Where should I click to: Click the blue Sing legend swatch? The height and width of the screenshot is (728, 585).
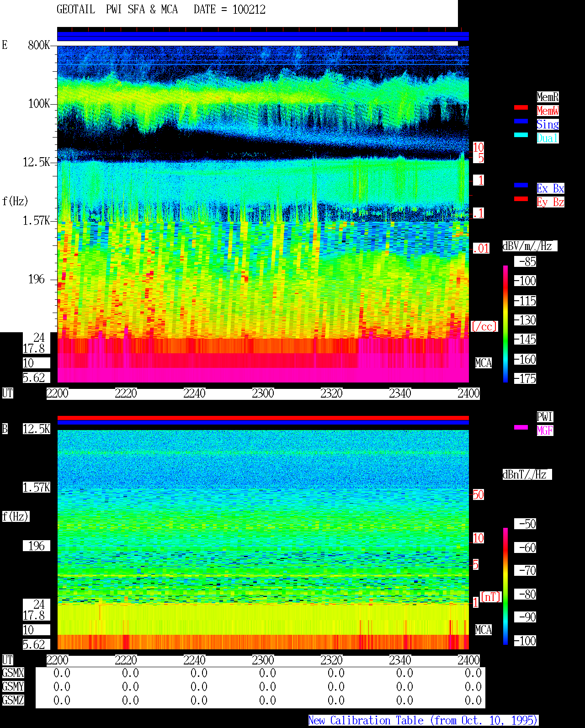coord(521,121)
